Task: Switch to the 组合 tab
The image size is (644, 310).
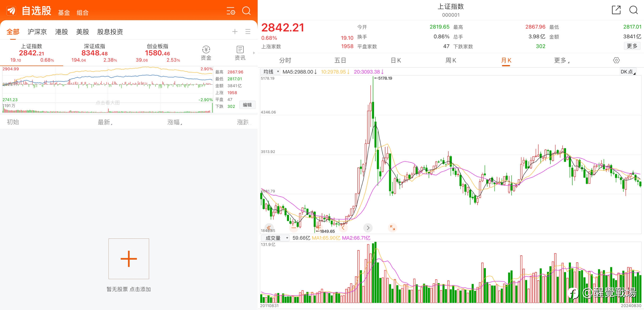Action: click(x=82, y=13)
